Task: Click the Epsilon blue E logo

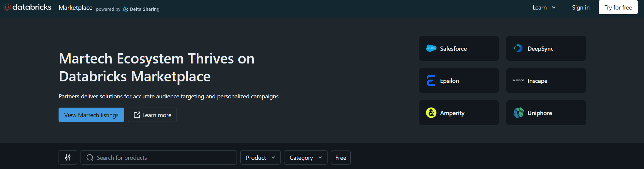Action: tap(431, 80)
